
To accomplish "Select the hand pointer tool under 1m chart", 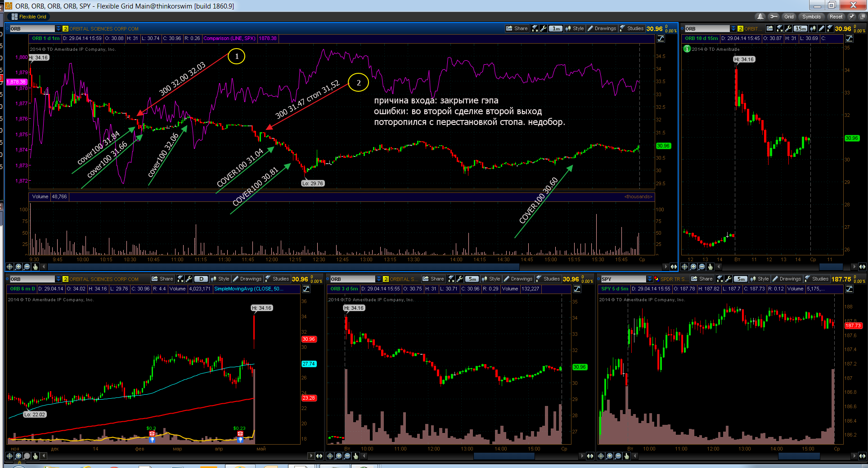I will click(35, 267).
